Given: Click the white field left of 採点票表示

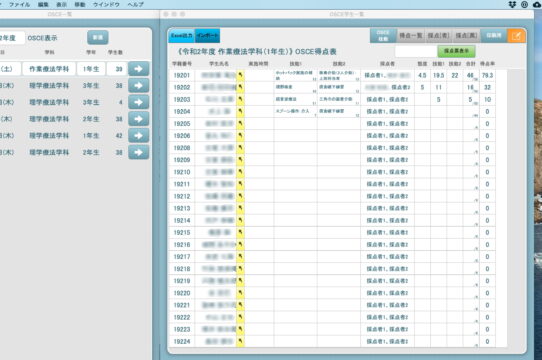Looking at the screenshot, I should pos(416,51).
